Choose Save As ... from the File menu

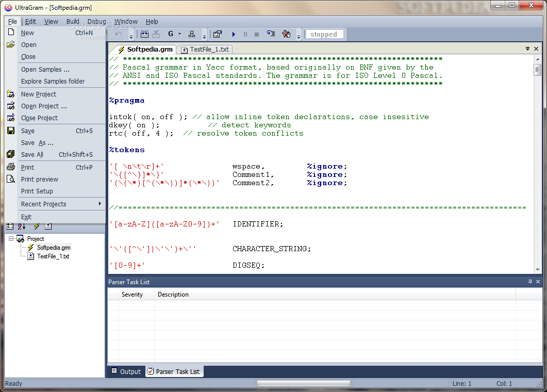pos(56,143)
